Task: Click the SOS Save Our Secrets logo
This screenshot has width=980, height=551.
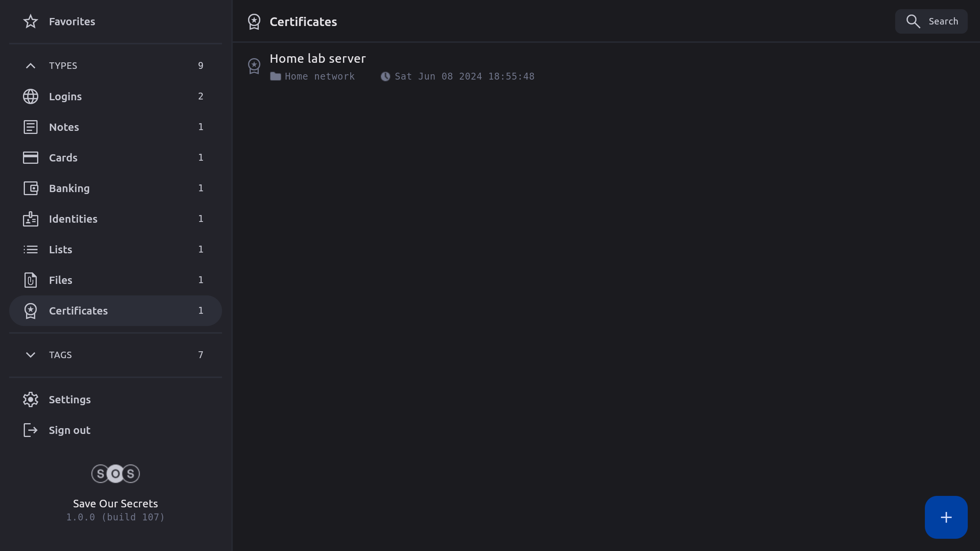Action: point(116,474)
